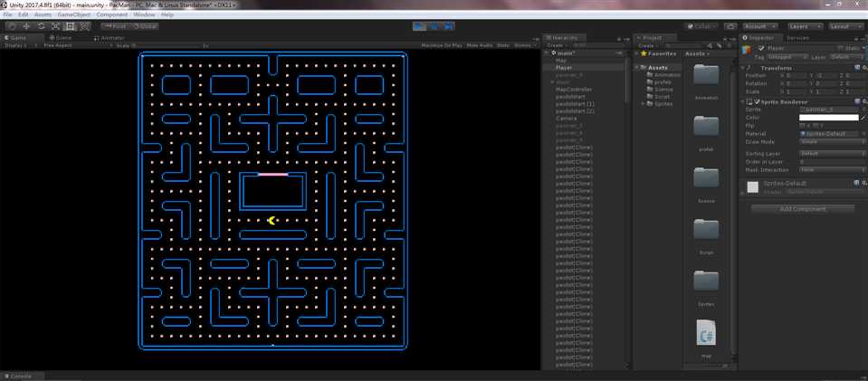Viewport: 868px width, 381px height.
Task: Click the Project search by label icon
Action: pos(719,45)
